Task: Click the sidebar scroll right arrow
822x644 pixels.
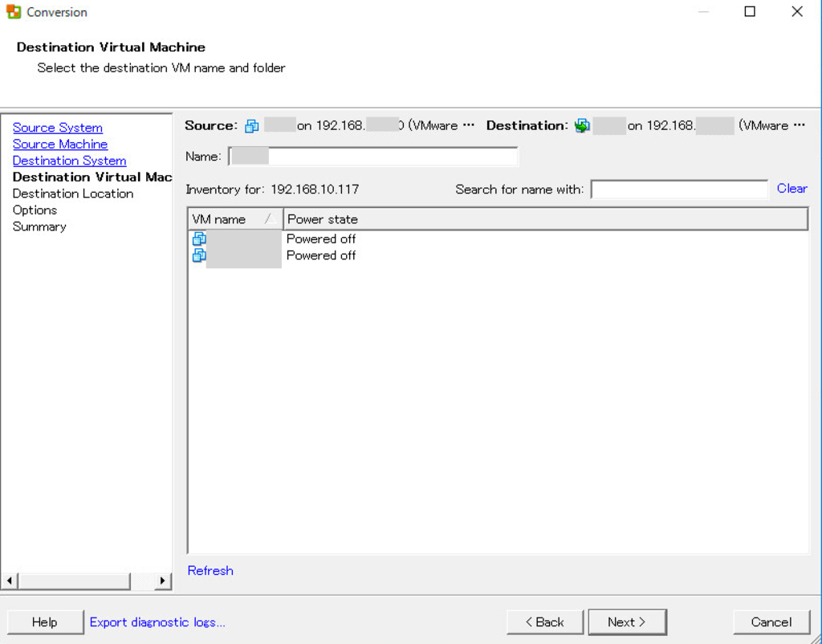Action: pyautogui.click(x=163, y=581)
